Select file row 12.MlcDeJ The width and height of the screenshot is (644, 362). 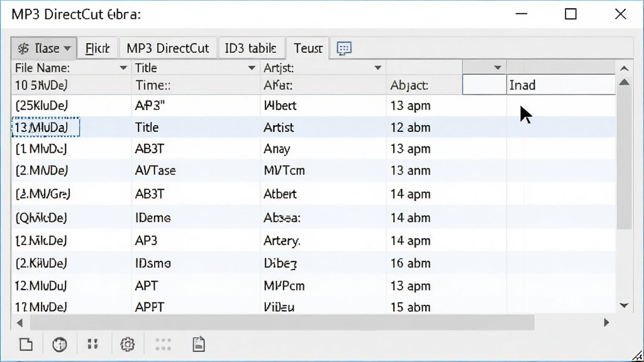tap(313, 240)
